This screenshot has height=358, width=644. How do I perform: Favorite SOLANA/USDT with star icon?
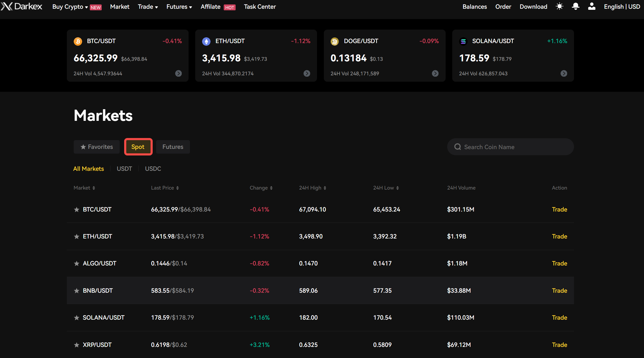tap(77, 318)
